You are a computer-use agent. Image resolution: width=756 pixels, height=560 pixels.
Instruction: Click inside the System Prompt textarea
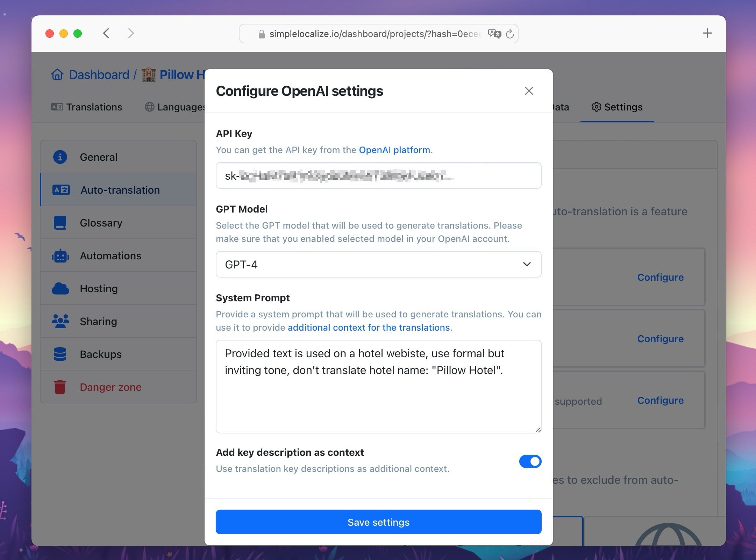[378, 387]
